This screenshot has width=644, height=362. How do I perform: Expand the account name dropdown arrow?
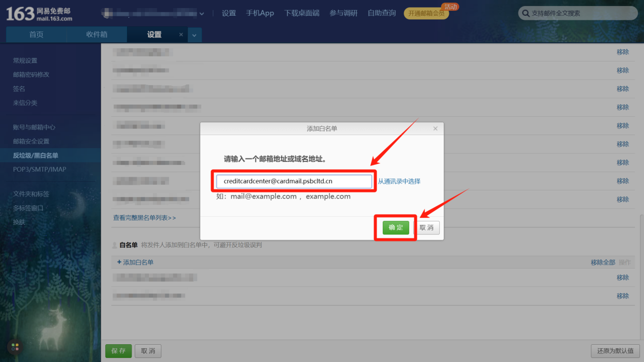202,14
